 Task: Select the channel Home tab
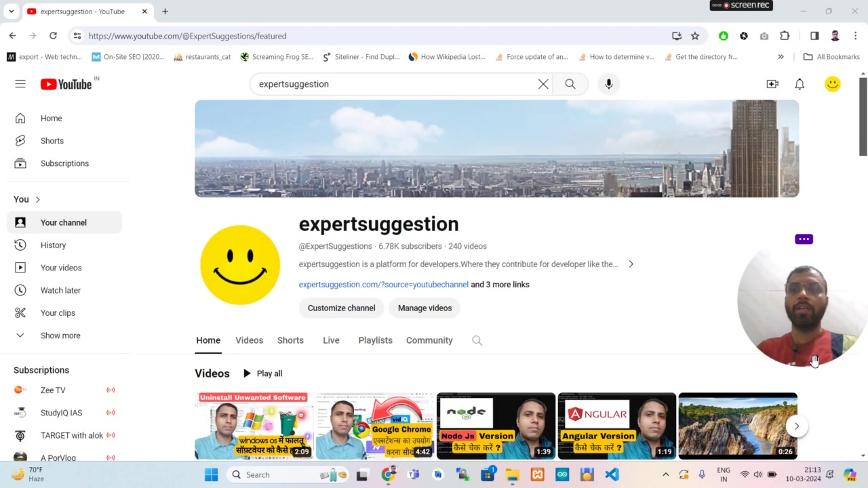pos(208,340)
